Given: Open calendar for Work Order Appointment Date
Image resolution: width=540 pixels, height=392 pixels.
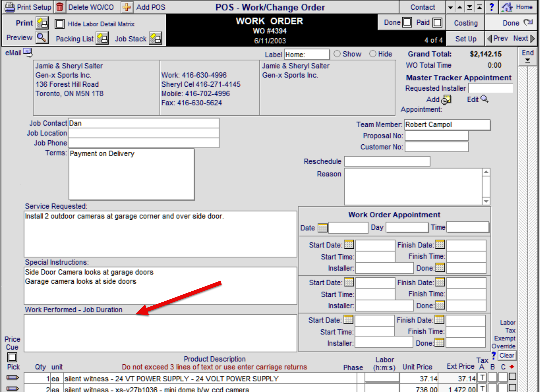Looking at the screenshot, I should point(322,228).
